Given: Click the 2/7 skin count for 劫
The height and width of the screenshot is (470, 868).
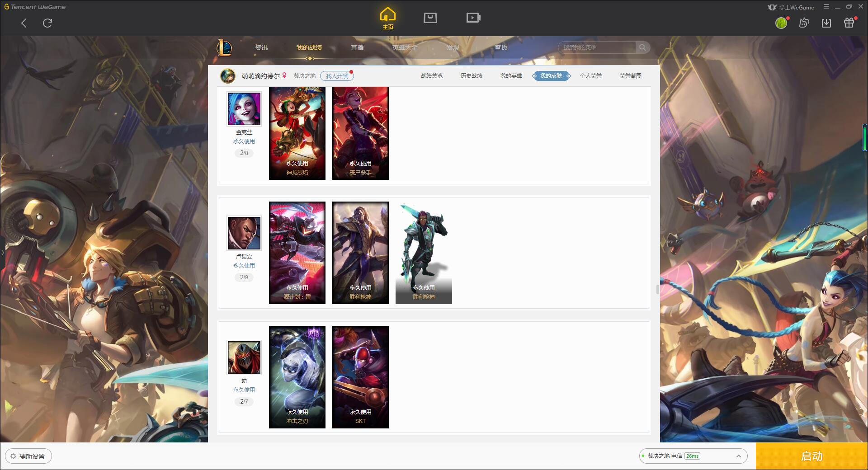Looking at the screenshot, I should 244,402.
